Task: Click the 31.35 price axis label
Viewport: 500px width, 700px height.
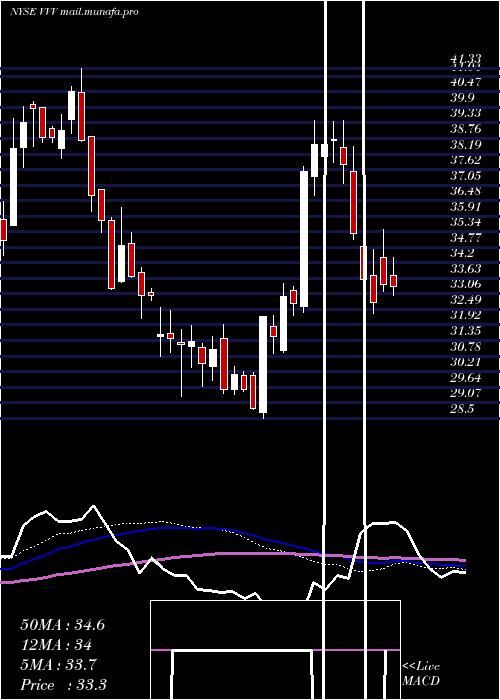Action: [x=465, y=331]
